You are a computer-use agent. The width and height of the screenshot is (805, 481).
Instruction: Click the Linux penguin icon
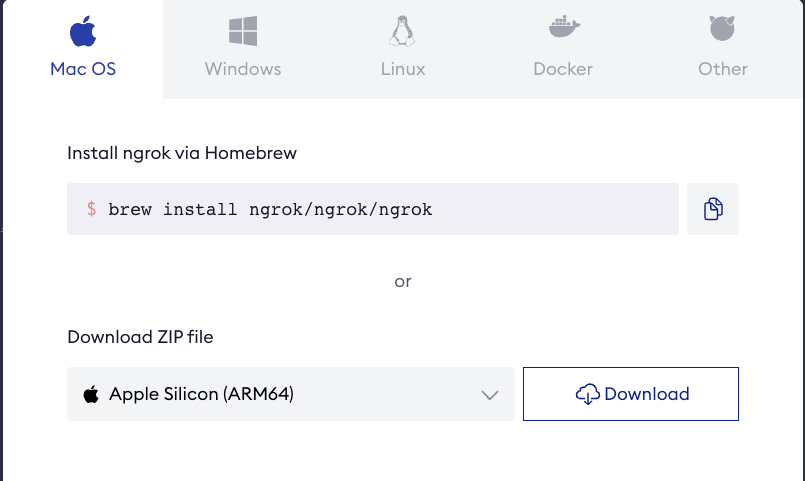(x=402, y=31)
